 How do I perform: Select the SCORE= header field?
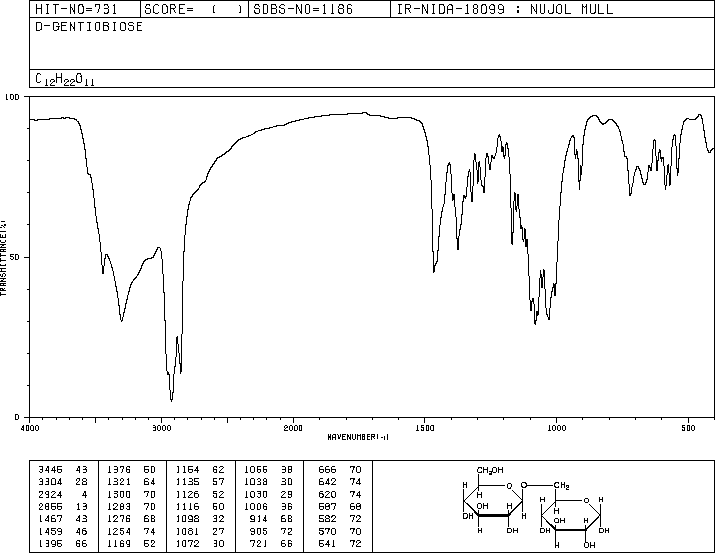(194, 9)
